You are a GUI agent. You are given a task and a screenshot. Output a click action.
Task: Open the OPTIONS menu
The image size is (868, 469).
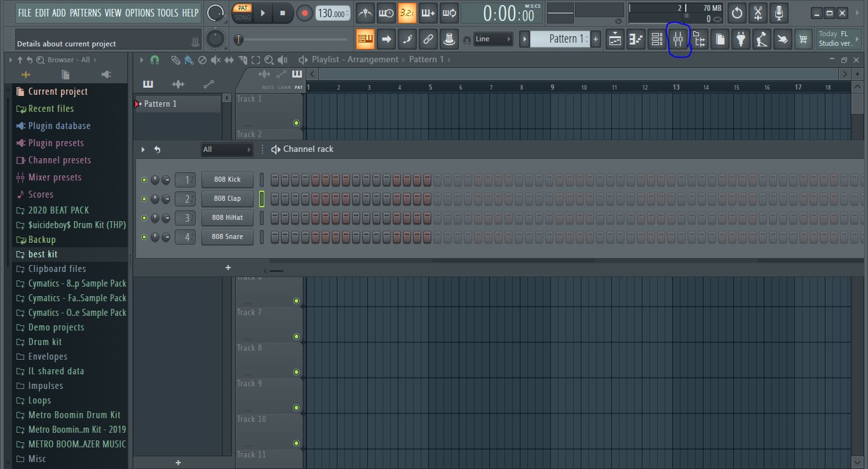[139, 13]
